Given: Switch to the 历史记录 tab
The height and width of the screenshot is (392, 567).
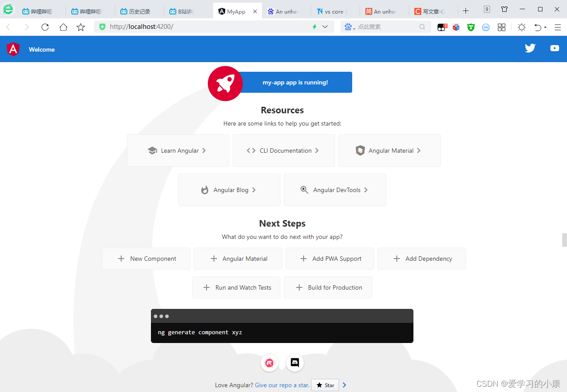Looking at the screenshot, I should [x=139, y=11].
